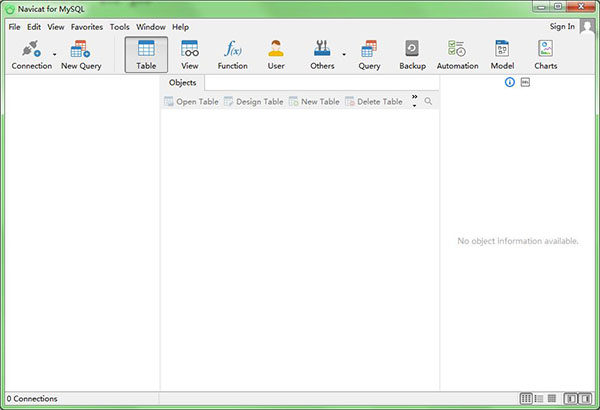Open the Help menu
This screenshot has height=410, width=600.
pyautogui.click(x=180, y=27)
